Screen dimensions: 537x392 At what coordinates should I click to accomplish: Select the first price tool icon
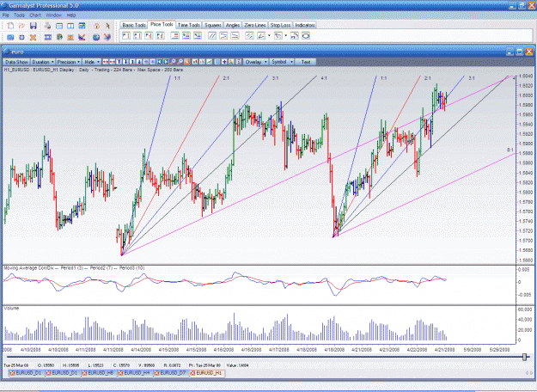click(126, 35)
